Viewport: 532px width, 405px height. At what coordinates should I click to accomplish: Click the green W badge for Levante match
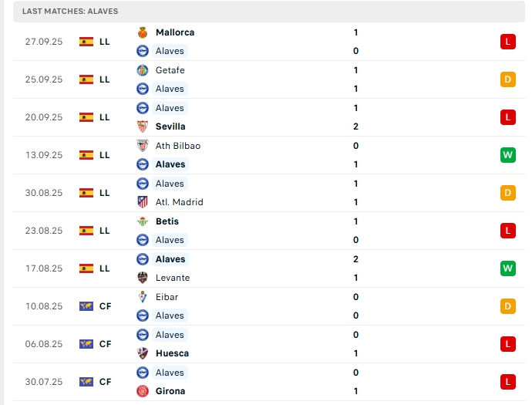[x=507, y=268]
